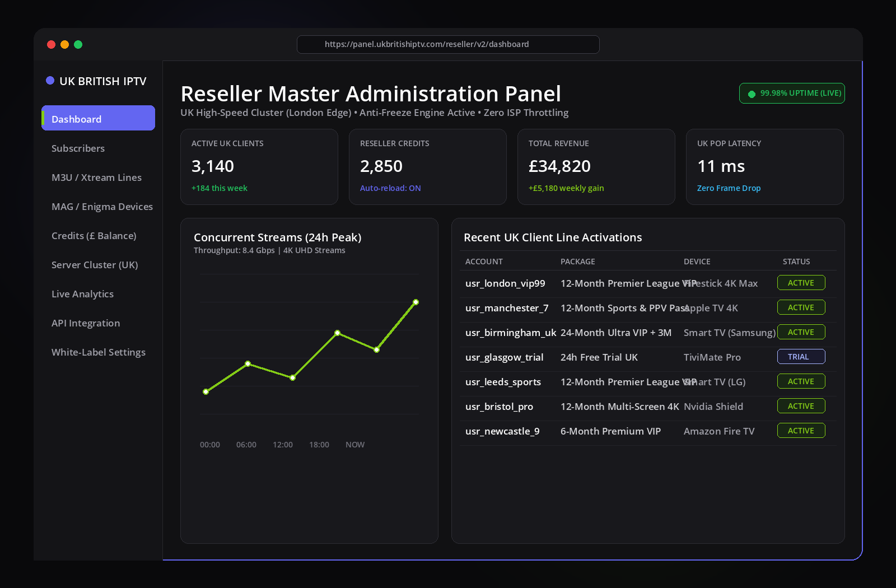Click the ACCOUNT column header
The height and width of the screenshot is (588, 896).
click(484, 262)
